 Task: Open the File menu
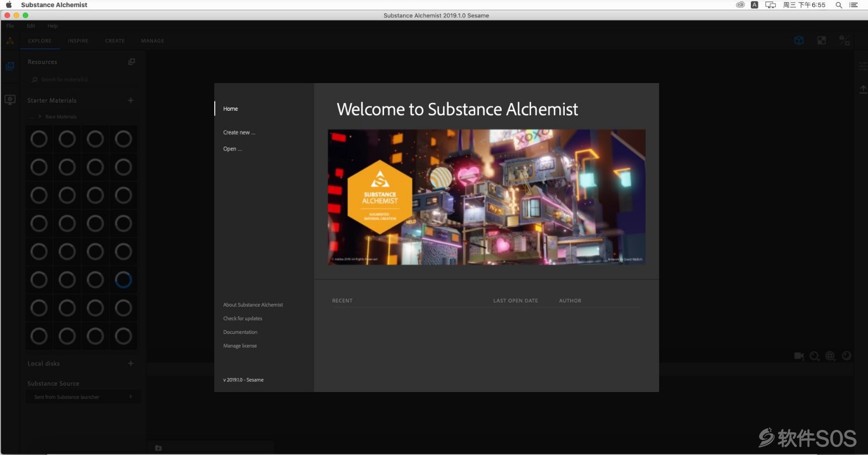click(x=10, y=26)
